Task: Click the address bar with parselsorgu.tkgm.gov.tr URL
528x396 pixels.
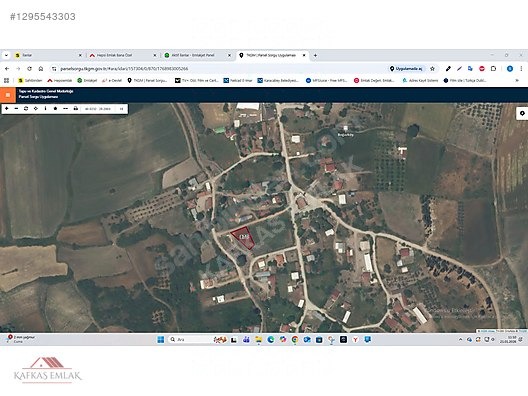Action: pyautogui.click(x=219, y=69)
